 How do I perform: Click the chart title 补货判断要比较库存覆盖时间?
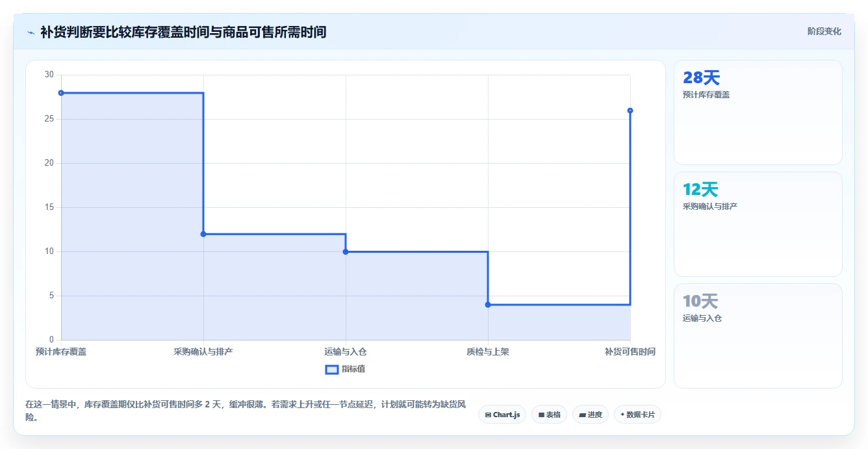pyautogui.click(x=183, y=32)
